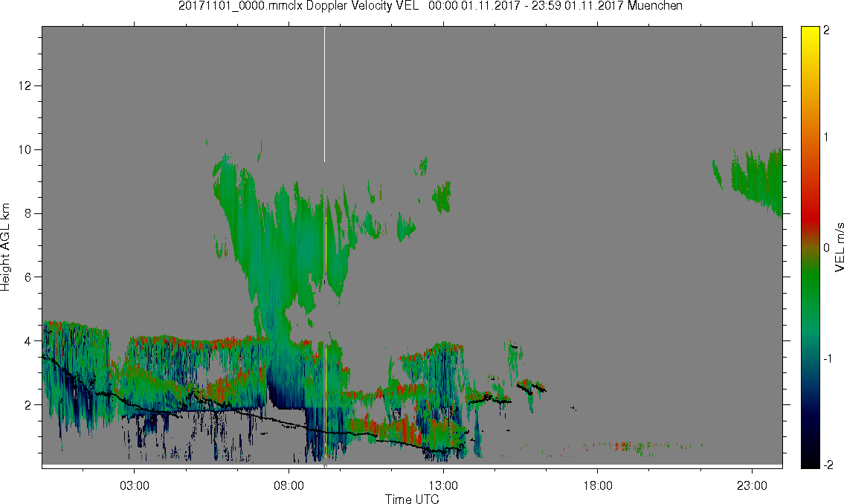The image size is (844, 504).
Task: Click the yellow top of the colorbar
Action: 810,35
